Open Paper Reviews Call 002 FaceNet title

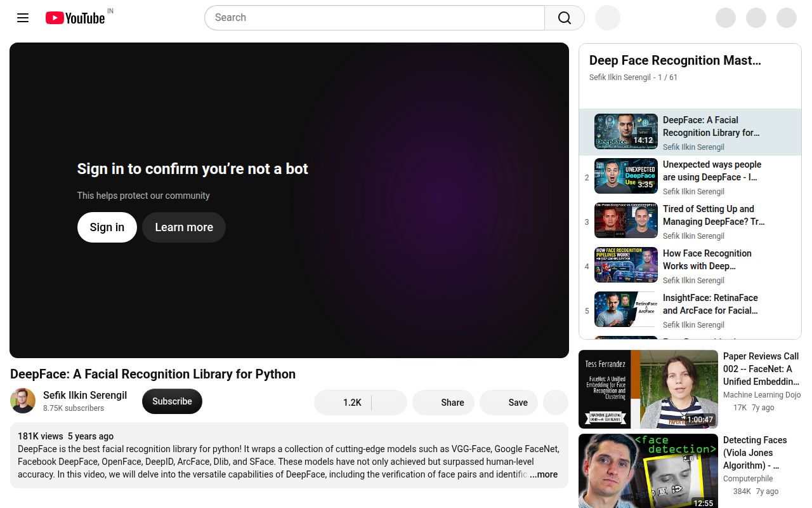pos(761,369)
